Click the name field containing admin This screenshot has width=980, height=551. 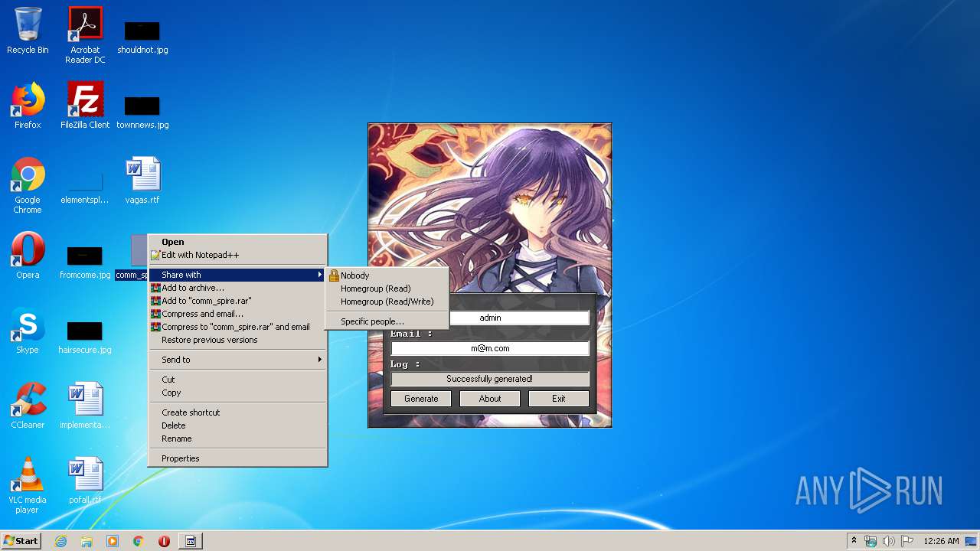point(519,318)
